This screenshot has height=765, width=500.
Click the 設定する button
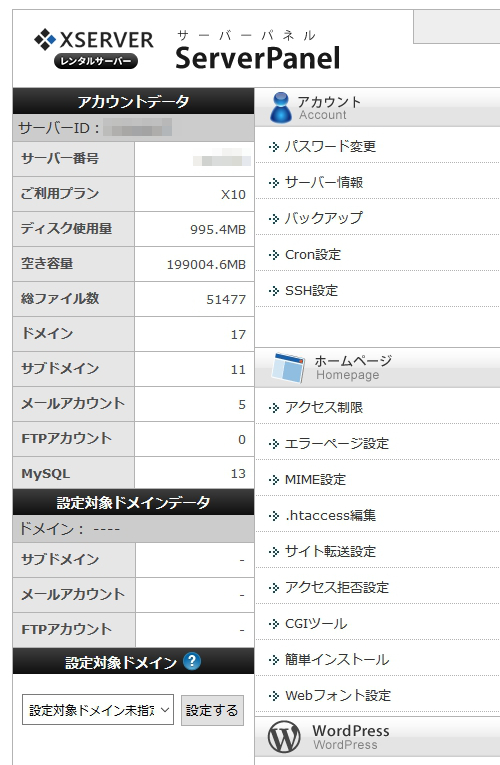(x=212, y=710)
